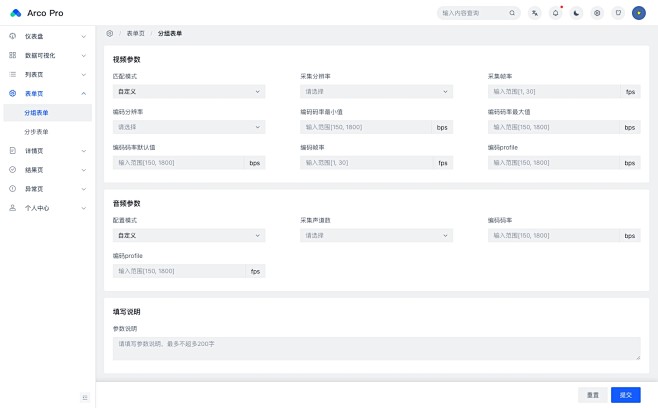Click the 分组表单 breadcrumb text
The height and width of the screenshot is (408, 658).
pos(170,33)
